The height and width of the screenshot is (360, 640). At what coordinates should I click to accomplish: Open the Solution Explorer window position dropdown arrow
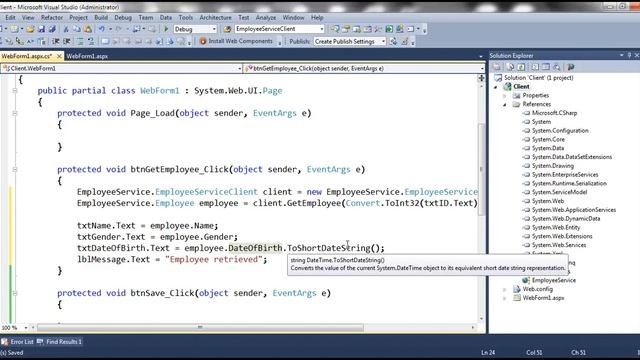tap(622, 55)
